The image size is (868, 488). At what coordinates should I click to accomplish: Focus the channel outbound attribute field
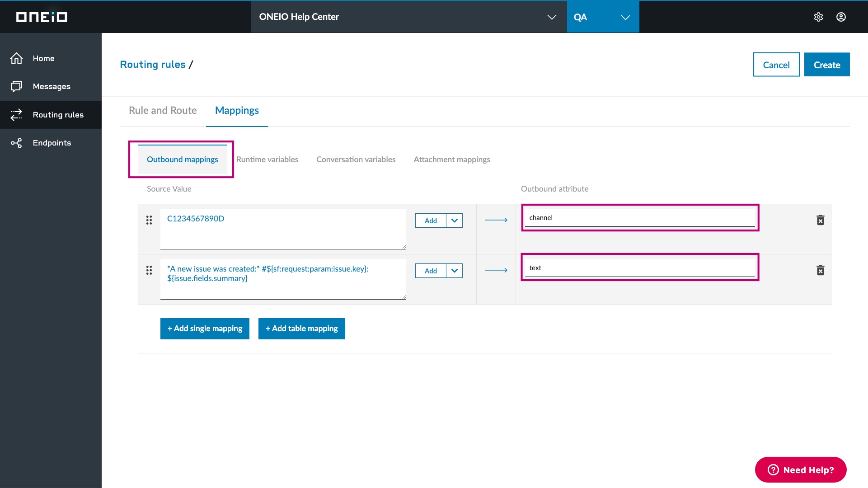(640, 218)
